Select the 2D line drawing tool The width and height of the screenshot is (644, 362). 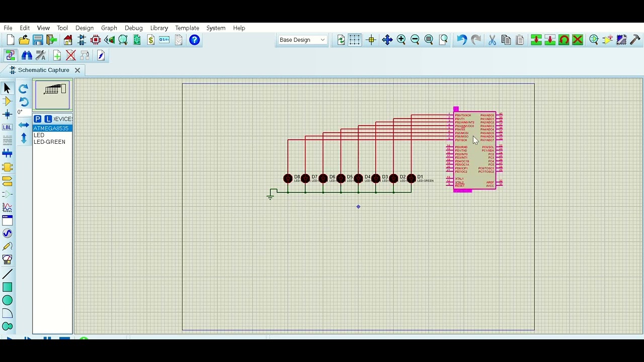[7, 275]
